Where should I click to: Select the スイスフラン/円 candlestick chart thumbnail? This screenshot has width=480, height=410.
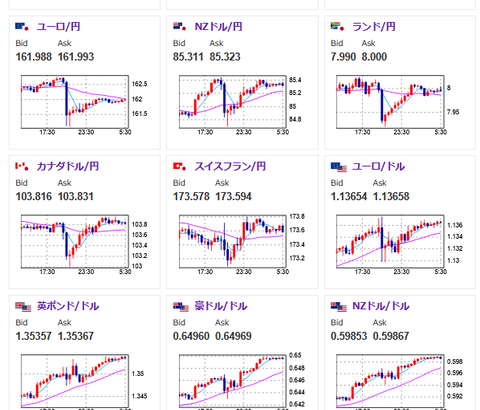[x=234, y=245]
